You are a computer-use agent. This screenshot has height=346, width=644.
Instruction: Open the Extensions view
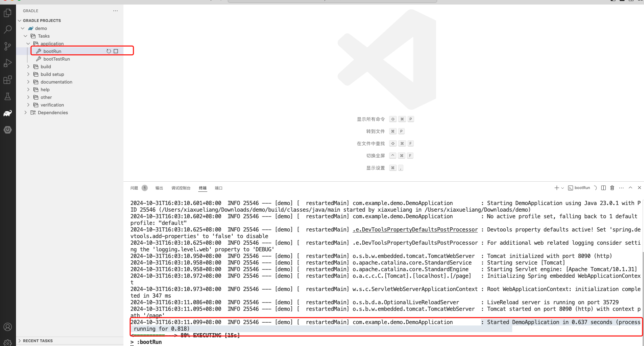pyautogui.click(x=8, y=80)
